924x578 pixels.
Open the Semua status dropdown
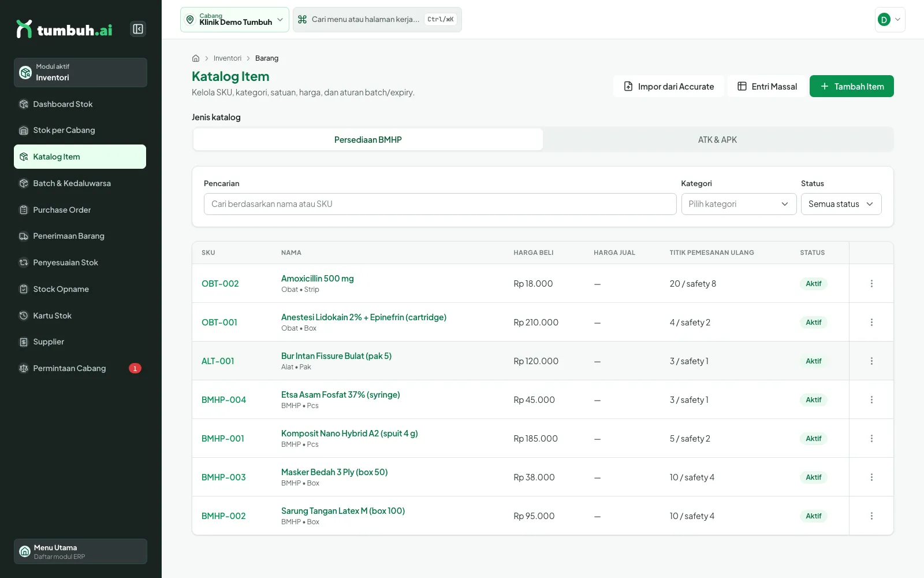pos(841,204)
